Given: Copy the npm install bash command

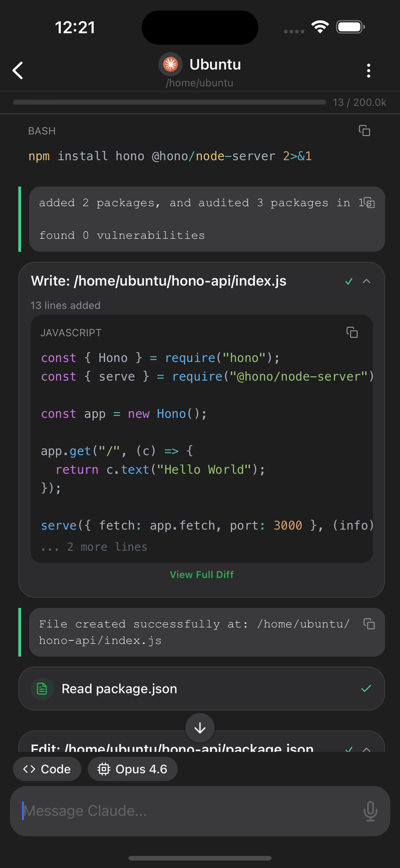Looking at the screenshot, I should 365,131.
